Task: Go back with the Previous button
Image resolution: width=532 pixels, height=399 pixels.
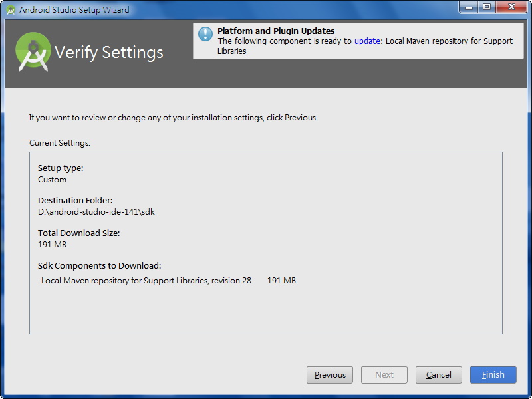Action: pos(330,375)
